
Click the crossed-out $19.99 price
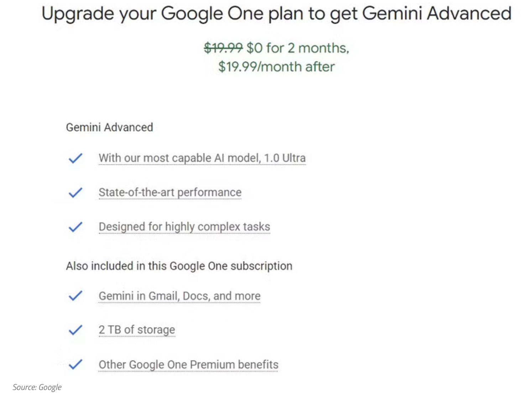(x=223, y=48)
